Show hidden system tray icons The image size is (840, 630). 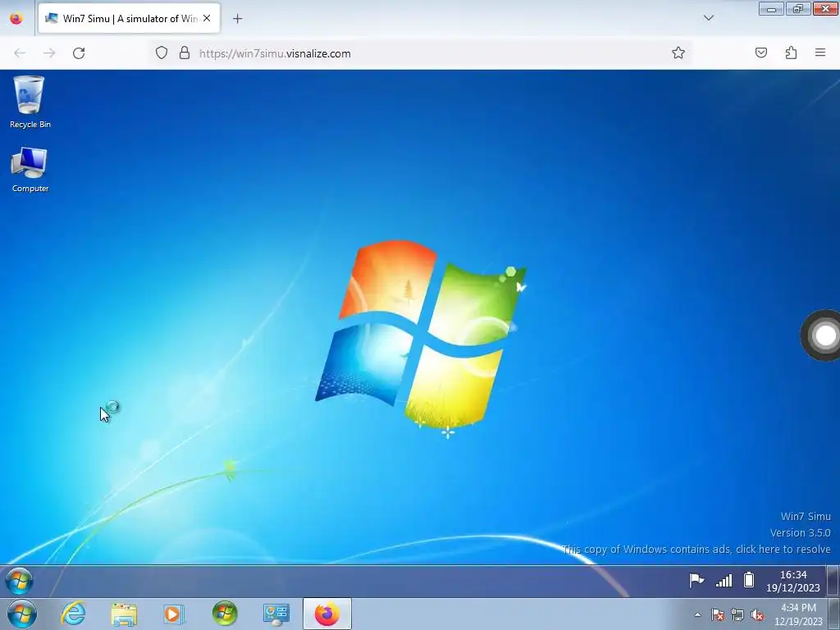coord(697,615)
